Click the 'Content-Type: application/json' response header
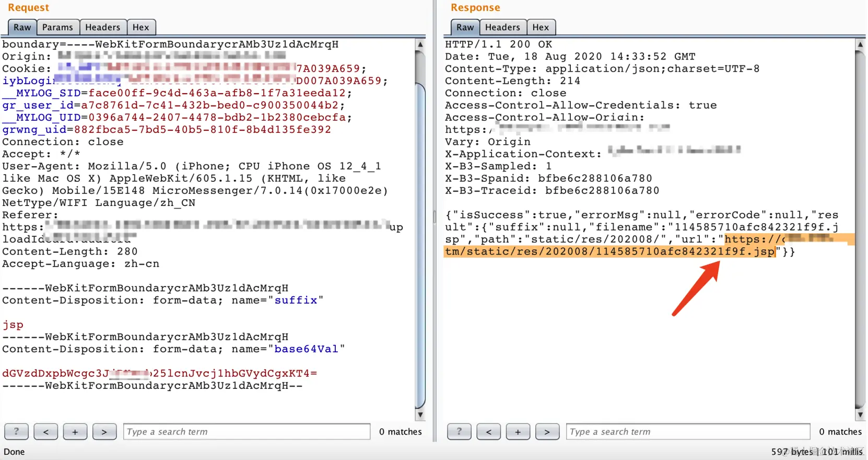Viewport: 868px width, 460px height. pyautogui.click(x=602, y=68)
